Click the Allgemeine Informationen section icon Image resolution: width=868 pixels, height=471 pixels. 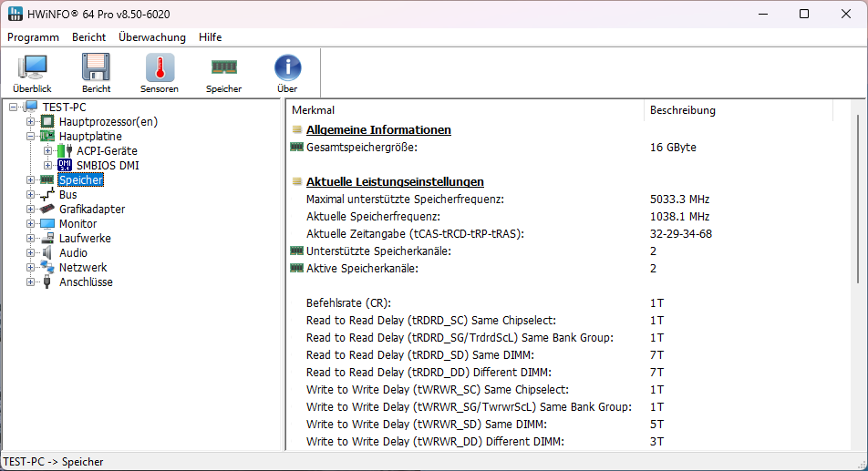click(x=296, y=130)
